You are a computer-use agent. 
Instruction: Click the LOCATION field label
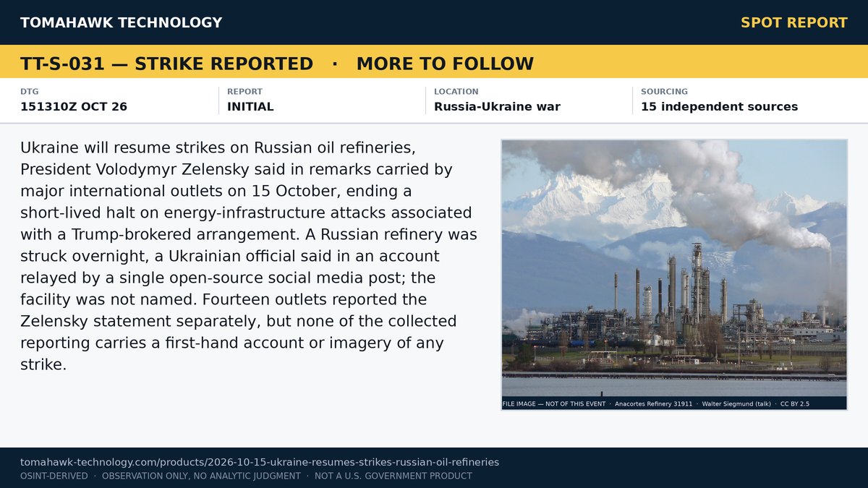456,92
